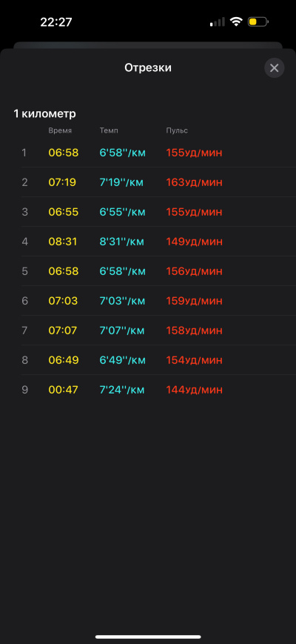Screen dimensions: 296x644
Task: Select the Пульс column header
Action: 177,130
